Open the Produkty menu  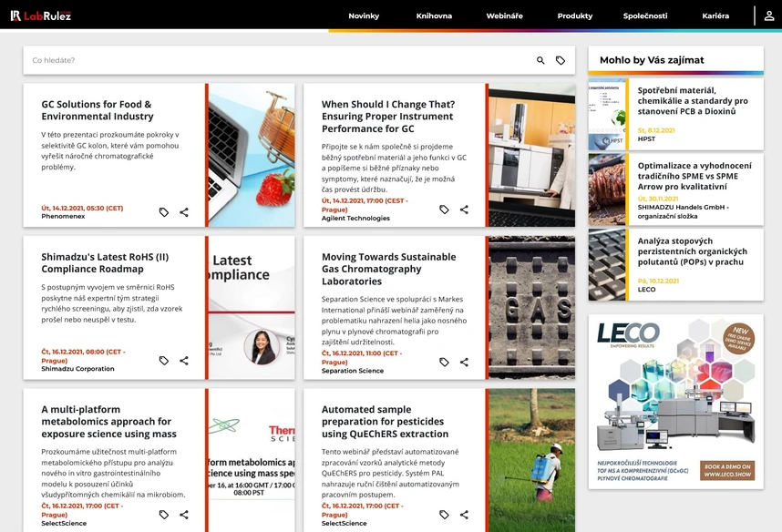click(x=574, y=16)
